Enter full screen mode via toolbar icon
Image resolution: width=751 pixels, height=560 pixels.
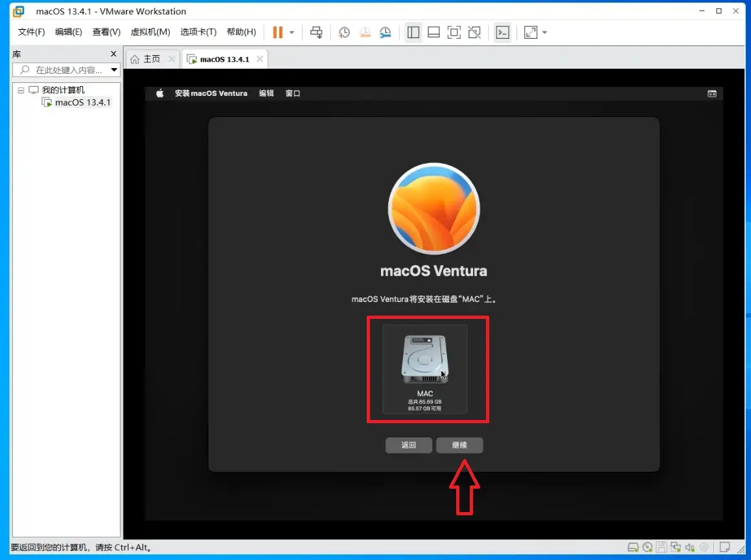pyautogui.click(x=454, y=32)
